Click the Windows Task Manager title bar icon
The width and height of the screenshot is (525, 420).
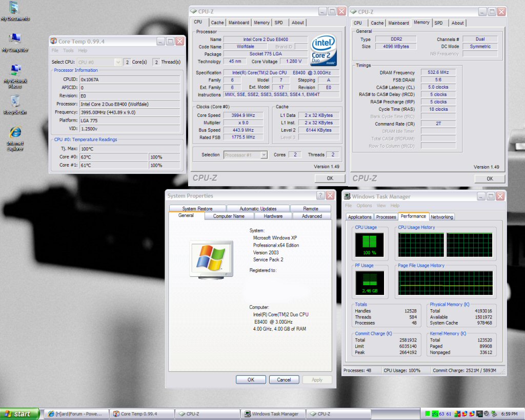[x=347, y=196]
